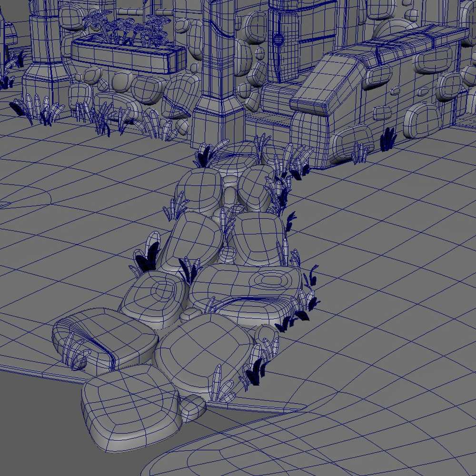Select the left pillar's base block
The width and height of the screenshot is (476, 476).
pos(45,83)
